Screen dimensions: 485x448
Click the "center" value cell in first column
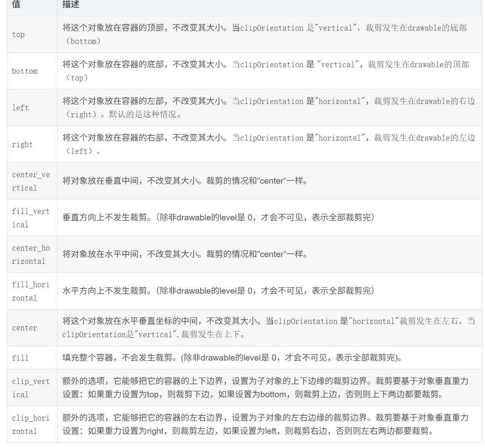[x=25, y=328]
